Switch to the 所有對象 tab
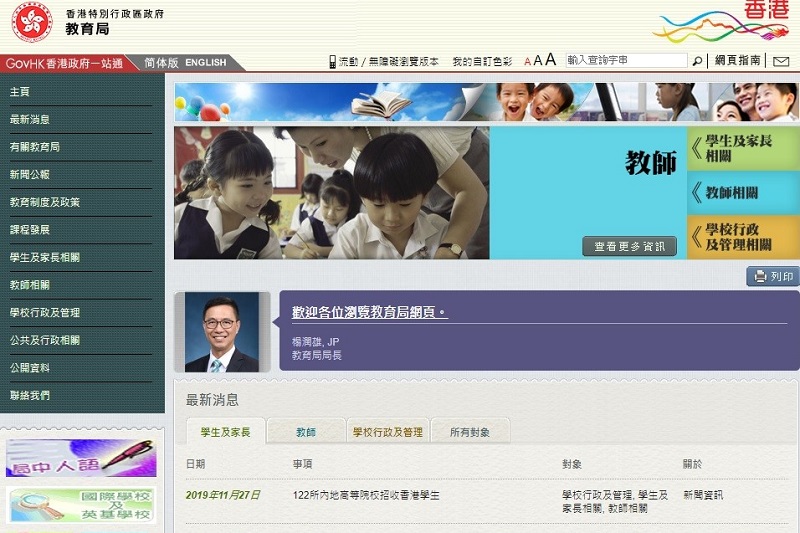This screenshot has width=800, height=533. [470, 432]
